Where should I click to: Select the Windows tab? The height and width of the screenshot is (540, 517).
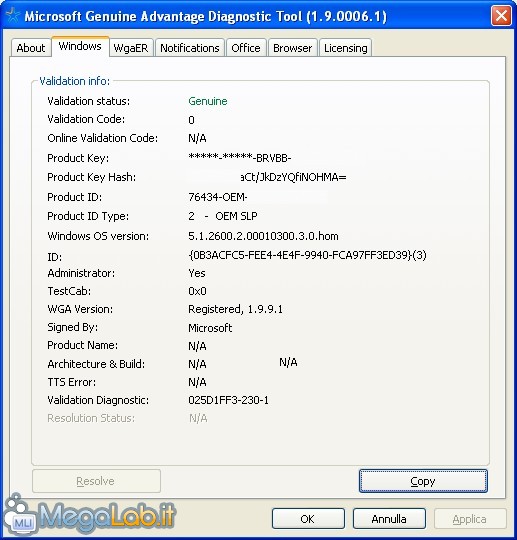click(x=80, y=46)
